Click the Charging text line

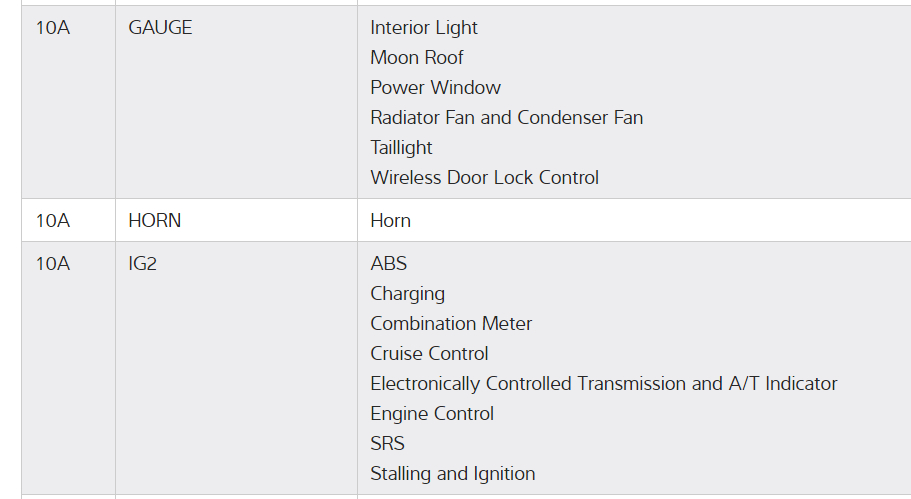[x=407, y=294]
